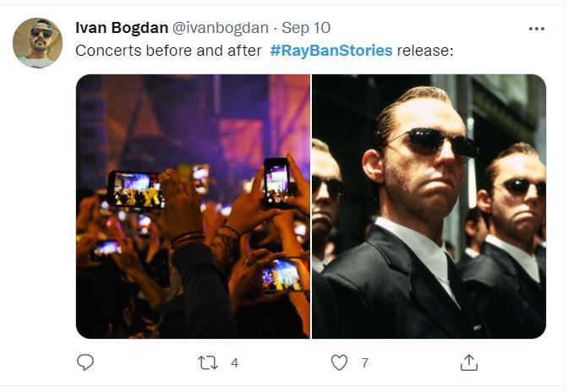This screenshot has width=568, height=392.
Task: Open the tweet's more options menu
Action: coord(536,28)
